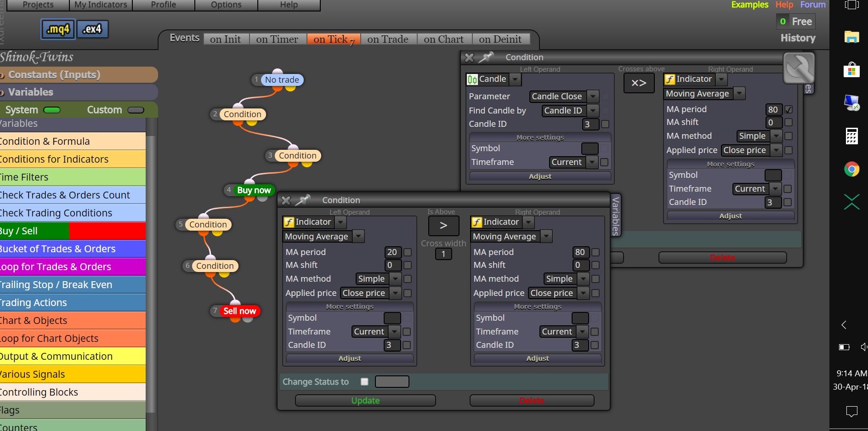Uncheck the MA period 80 checkbox
868x431 pixels.
789,109
